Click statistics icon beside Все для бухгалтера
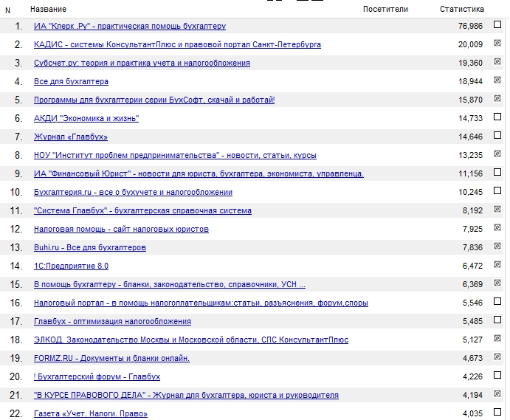Screen dimensions: 510x420 [497, 80]
